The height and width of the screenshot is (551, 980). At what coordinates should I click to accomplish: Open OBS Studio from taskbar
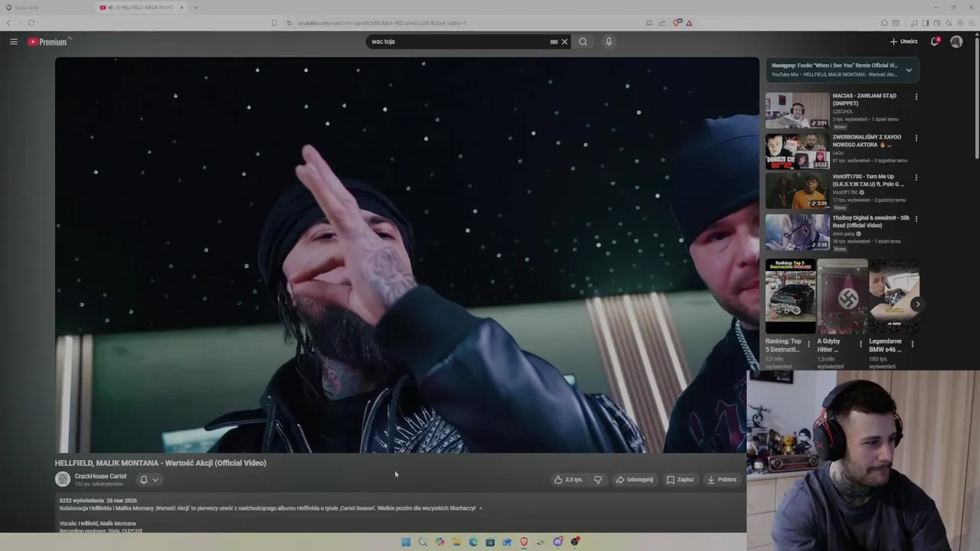(575, 542)
